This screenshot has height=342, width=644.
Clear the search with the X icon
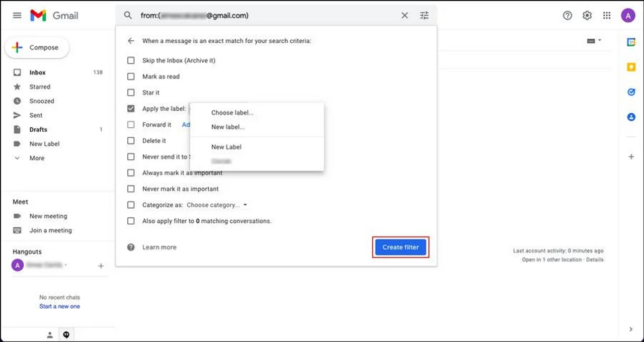[x=405, y=16]
